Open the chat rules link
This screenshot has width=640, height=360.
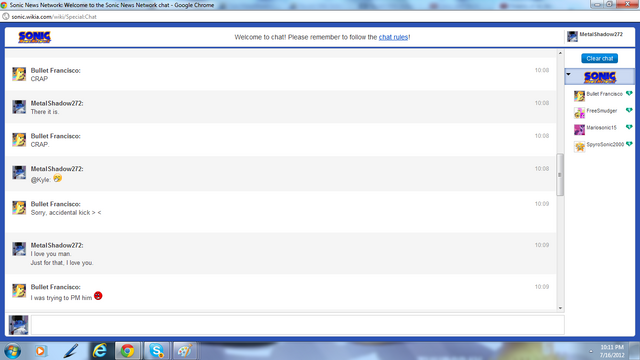pos(393,37)
